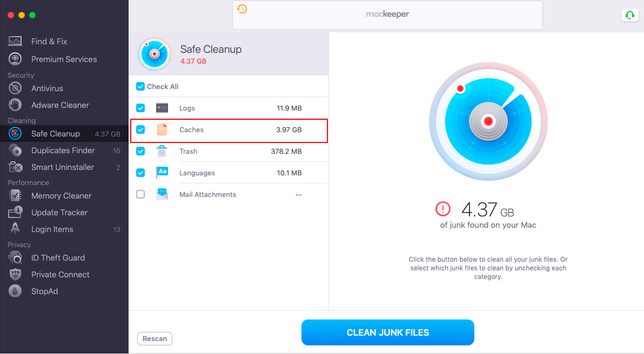Click the mackeeper title banner
This screenshot has width=644, height=354.
click(x=387, y=15)
